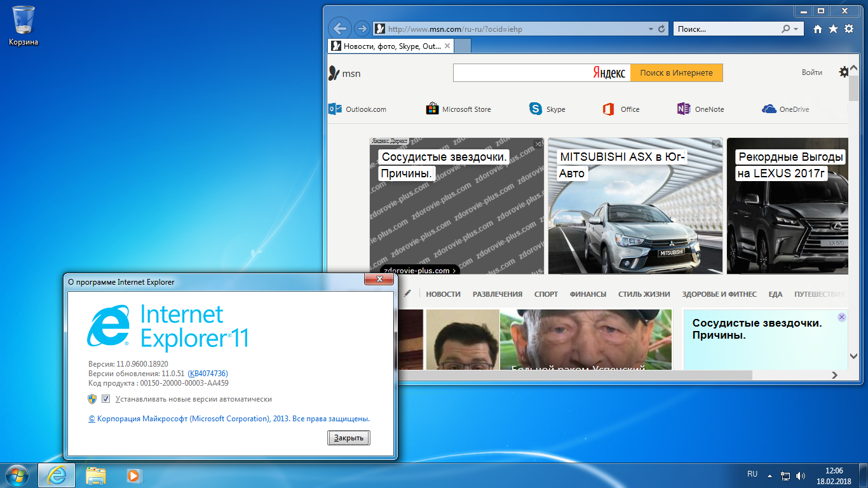Expand the search provider dropdown arrow
The width and height of the screenshot is (868, 488).
click(x=796, y=29)
